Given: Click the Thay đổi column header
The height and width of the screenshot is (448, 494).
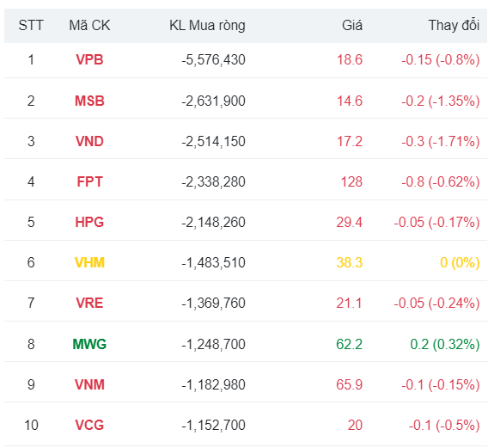Looking at the screenshot, I should 454,25.
